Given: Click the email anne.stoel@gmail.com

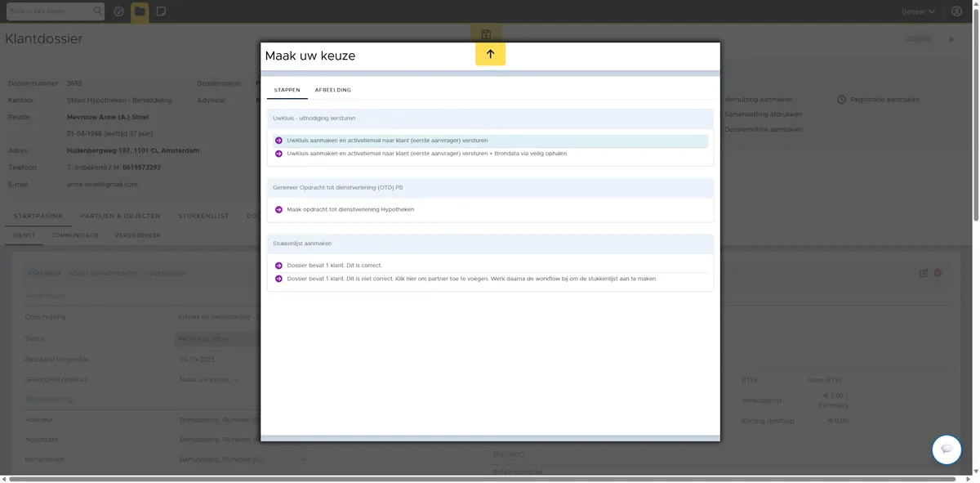Looking at the screenshot, I should coord(102,185).
